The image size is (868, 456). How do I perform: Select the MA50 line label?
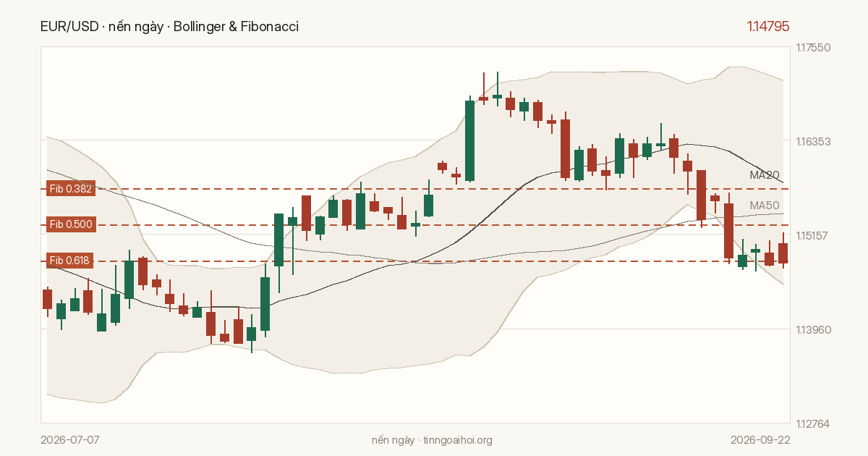click(765, 206)
